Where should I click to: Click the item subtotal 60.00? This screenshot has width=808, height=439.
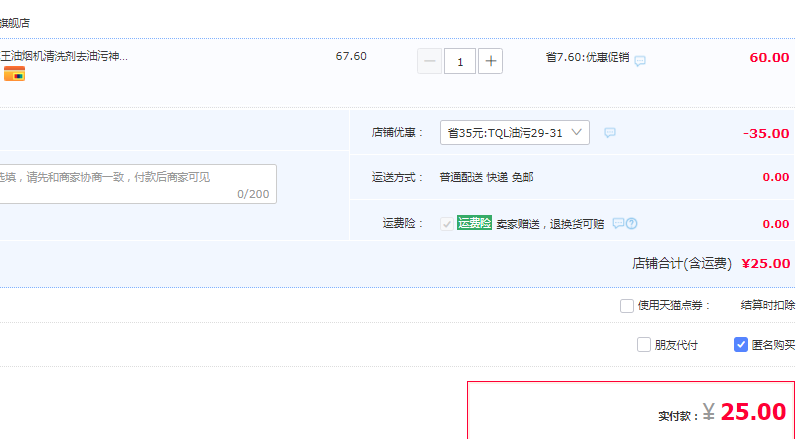pyautogui.click(x=769, y=57)
